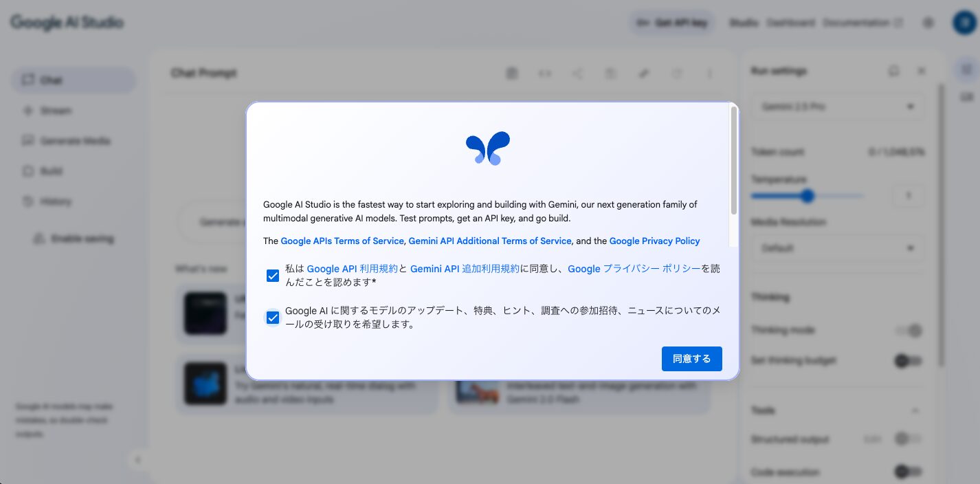Open the user account avatar
Screen dimensions: 980x484
[x=964, y=23]
